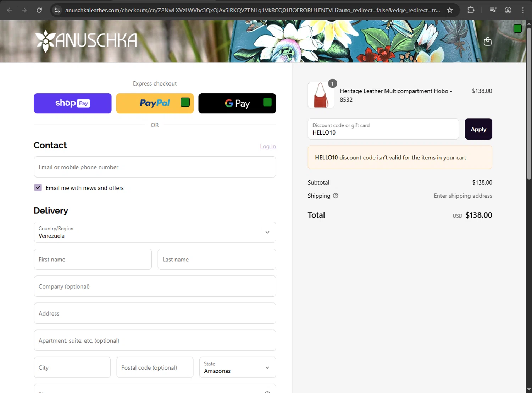
Task: Open the shopping cart bag icon
Action: 488,42
